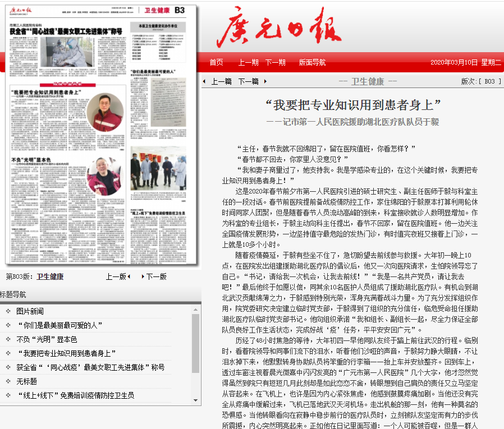504x429 pixels.
Task: Open 版面导航 in the navigation bar
Action: tap(312, 62)
